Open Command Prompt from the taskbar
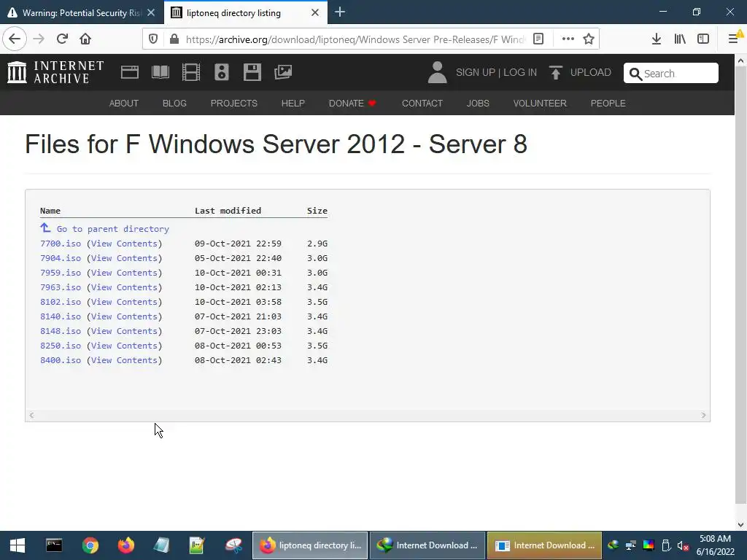Image resolution: width=747 pixels, height=560 pixels. coord(54,545)
